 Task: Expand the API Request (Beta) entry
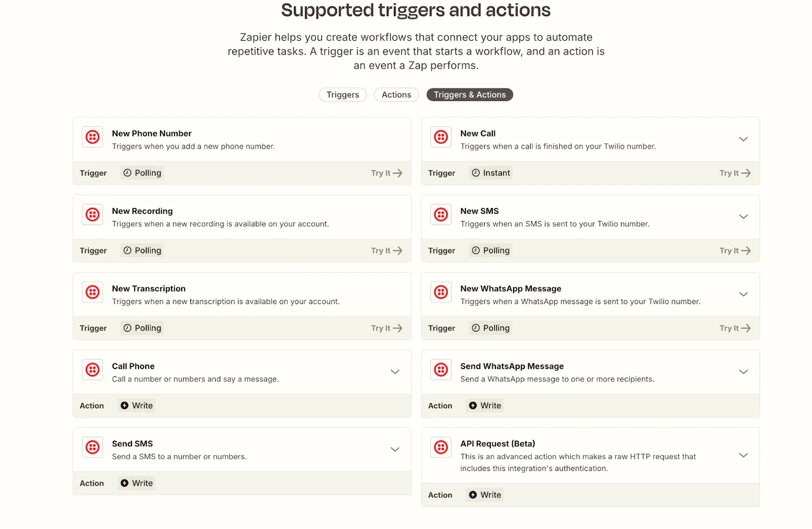pos(743,455)
